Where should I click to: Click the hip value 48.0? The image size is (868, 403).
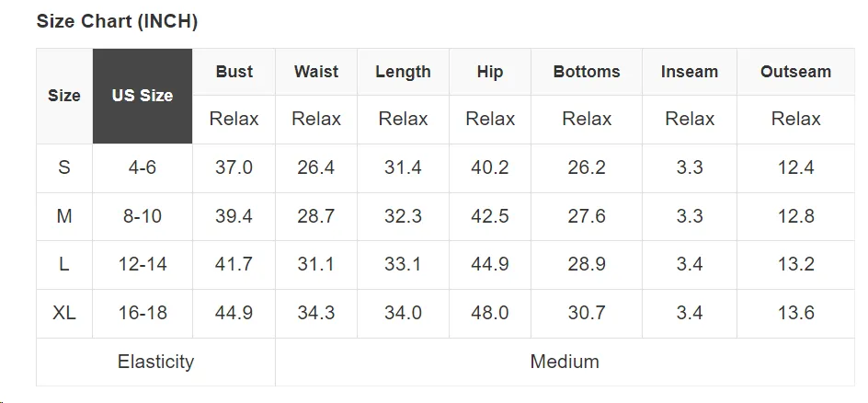point(490,314)
